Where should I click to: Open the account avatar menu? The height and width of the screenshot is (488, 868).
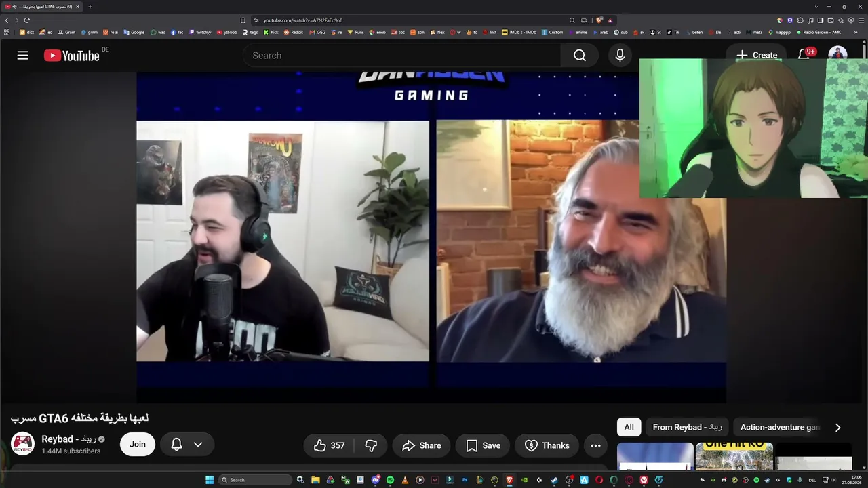pos(837,55)
